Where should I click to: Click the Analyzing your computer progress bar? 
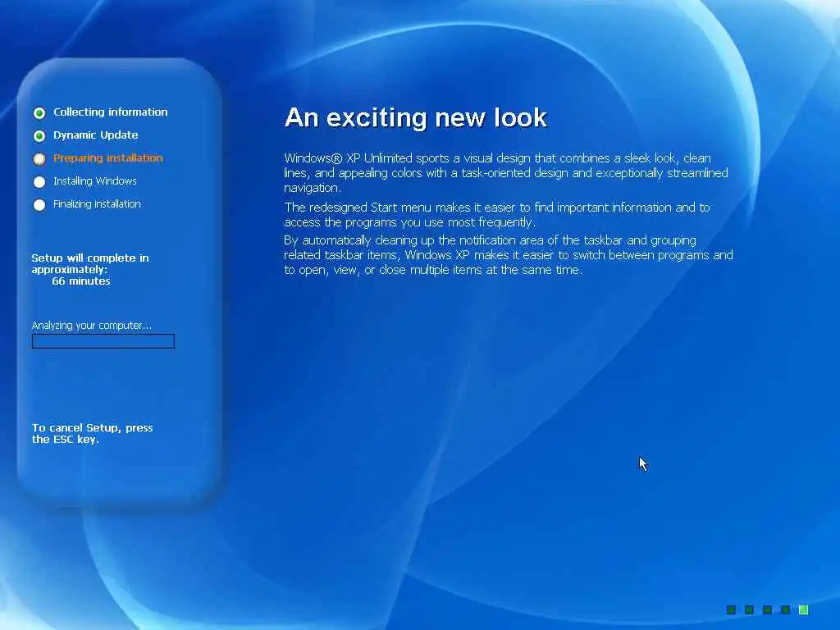(103, 341)
